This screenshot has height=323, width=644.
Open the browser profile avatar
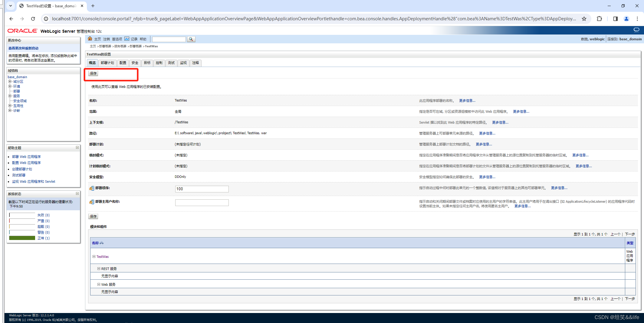[626, 19]
